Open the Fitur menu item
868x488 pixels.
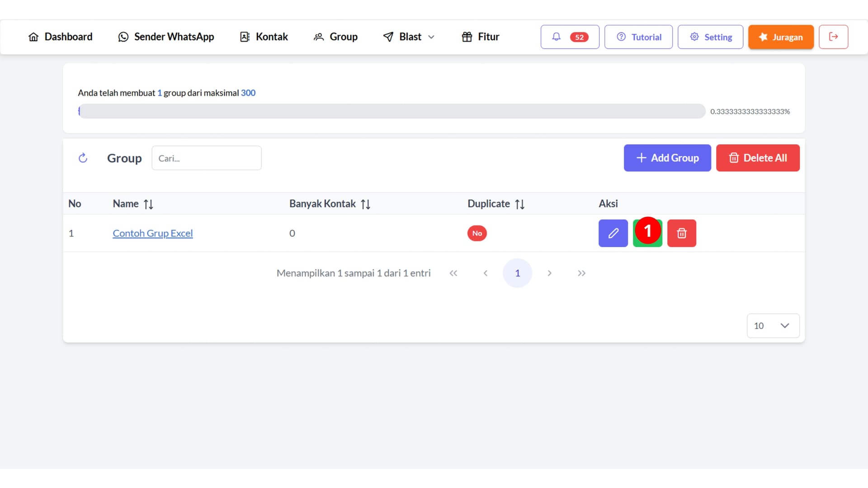pyautogui.click(x=480, y=37)
